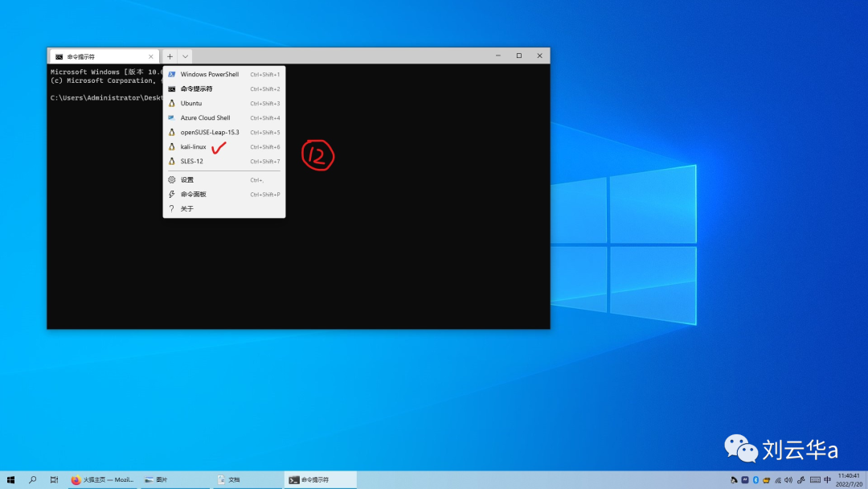
Task: Switch to the 文档 taskbar window
Action: 247,480
